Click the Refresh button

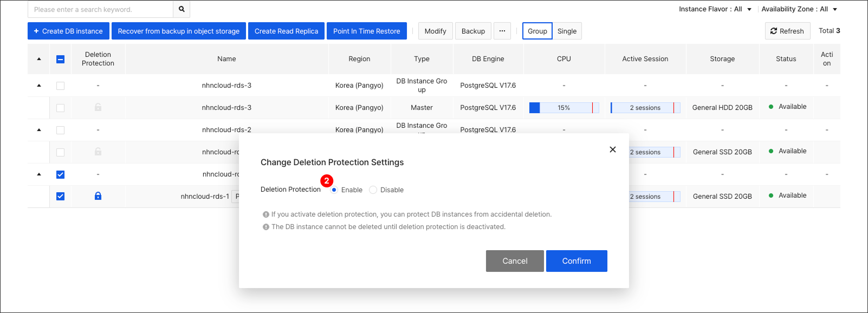coord(788,31)
